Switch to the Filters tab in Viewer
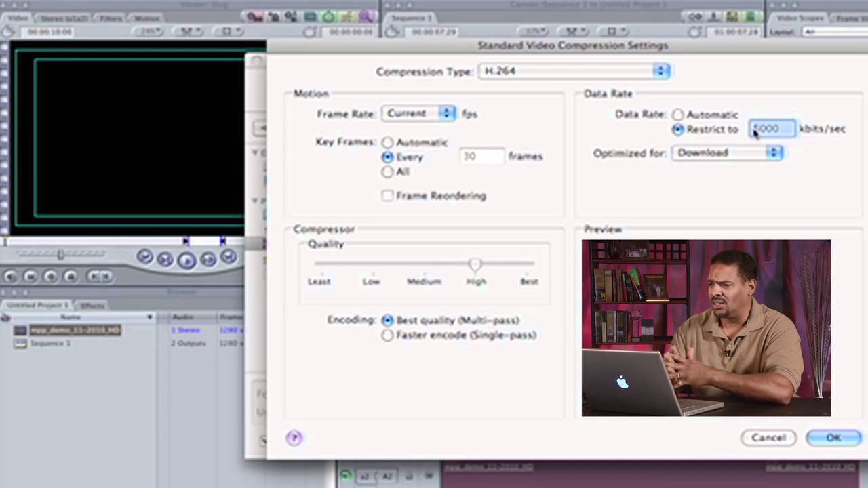868x488 pixels. (x=111, y=18)
